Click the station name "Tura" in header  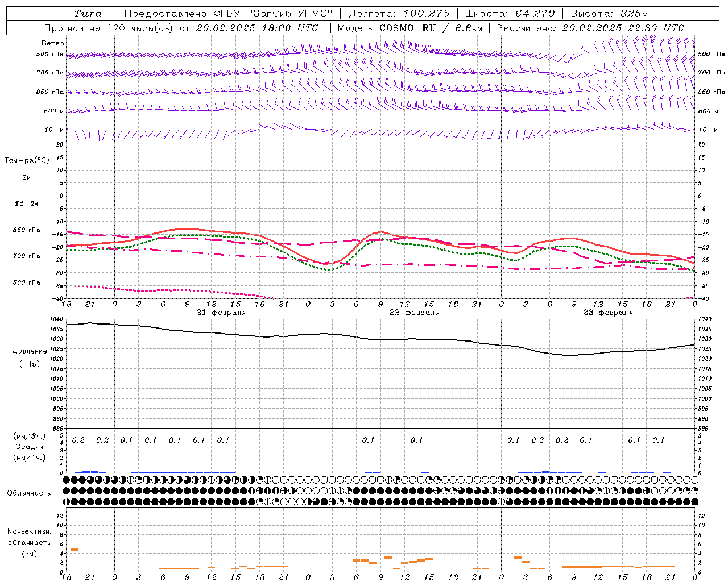coord(88,14)
